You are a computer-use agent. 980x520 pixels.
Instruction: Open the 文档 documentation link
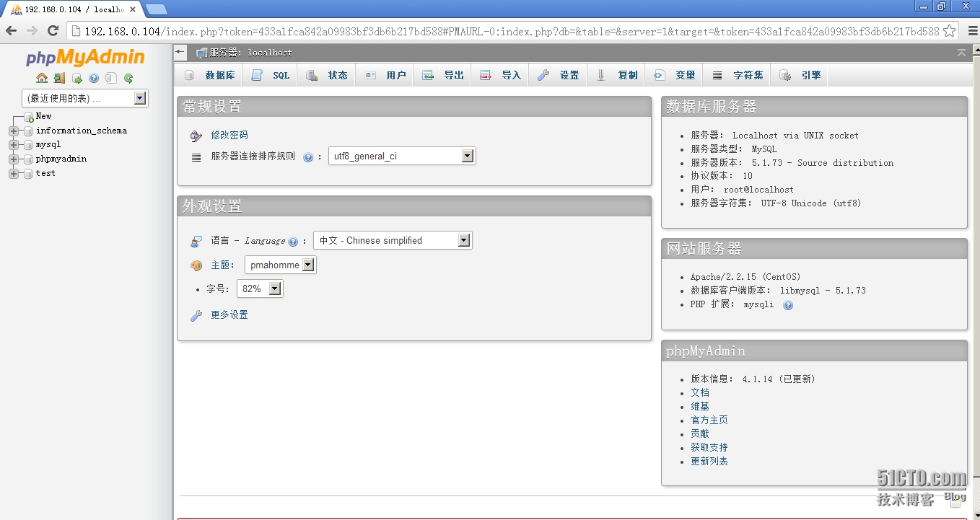point(700,392)
